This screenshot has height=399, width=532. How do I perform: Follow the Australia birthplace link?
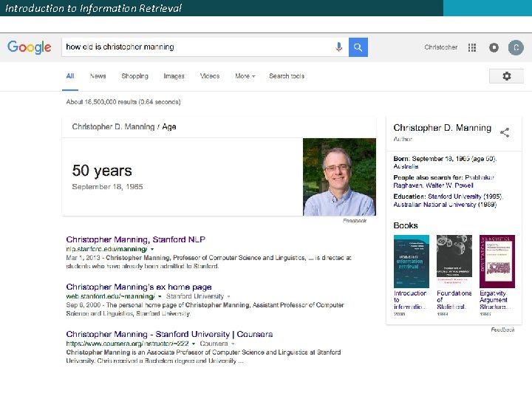(x=406, y=166)
